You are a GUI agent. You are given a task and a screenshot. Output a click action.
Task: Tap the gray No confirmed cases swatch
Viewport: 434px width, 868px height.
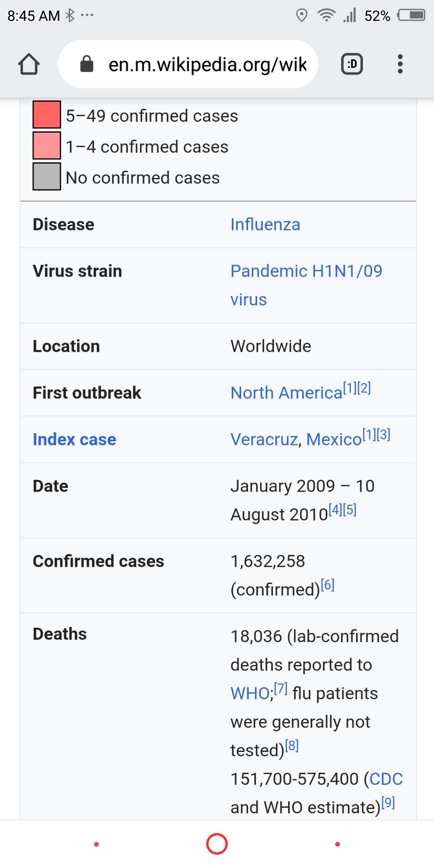[x=47, y=176]
